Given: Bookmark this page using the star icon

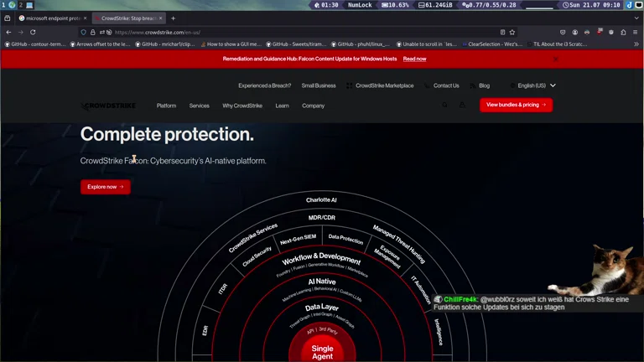Looking at the screenshot, I should pyautogui.click(x=512, y=32).
